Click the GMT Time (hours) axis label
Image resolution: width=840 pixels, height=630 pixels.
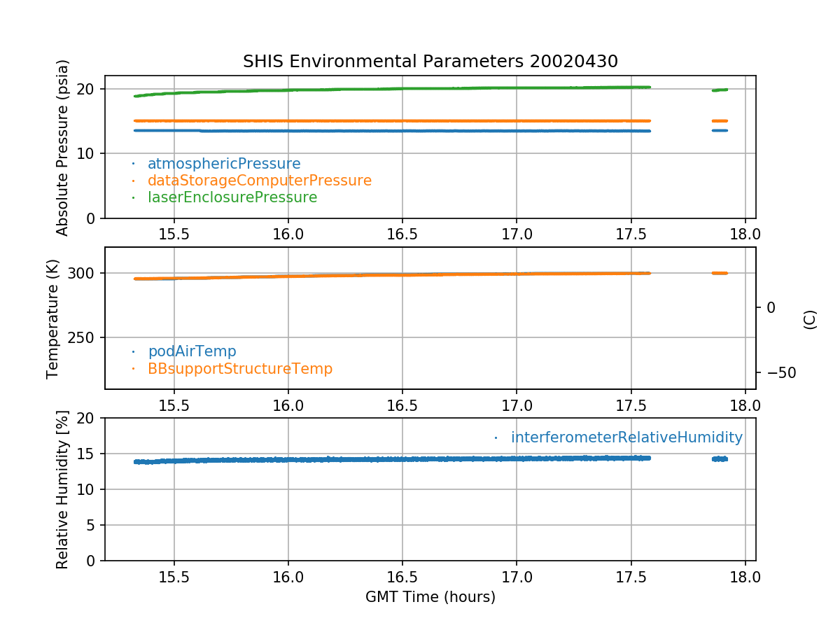click(430, 597)
